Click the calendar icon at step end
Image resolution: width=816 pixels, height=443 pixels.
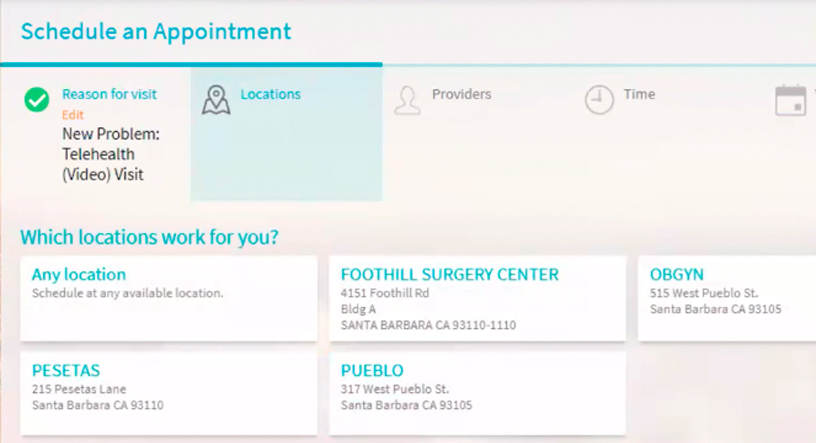click(790, 100)
